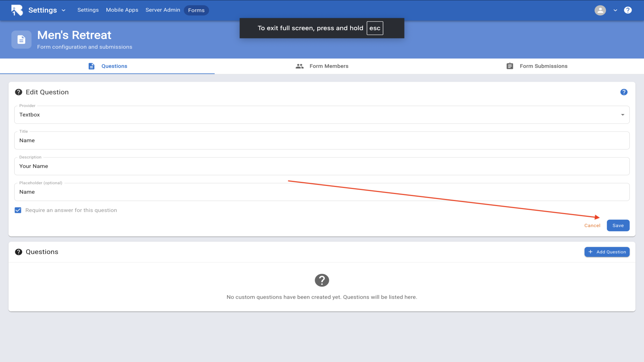Click the app logo in top-left corner
The image size is (644, 362).
17,10
